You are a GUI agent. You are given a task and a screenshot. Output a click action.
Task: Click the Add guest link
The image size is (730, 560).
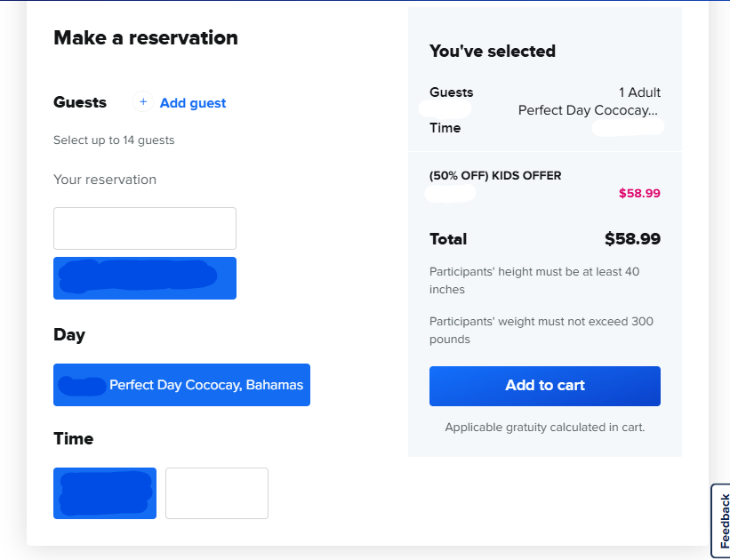tap(193, 103)
